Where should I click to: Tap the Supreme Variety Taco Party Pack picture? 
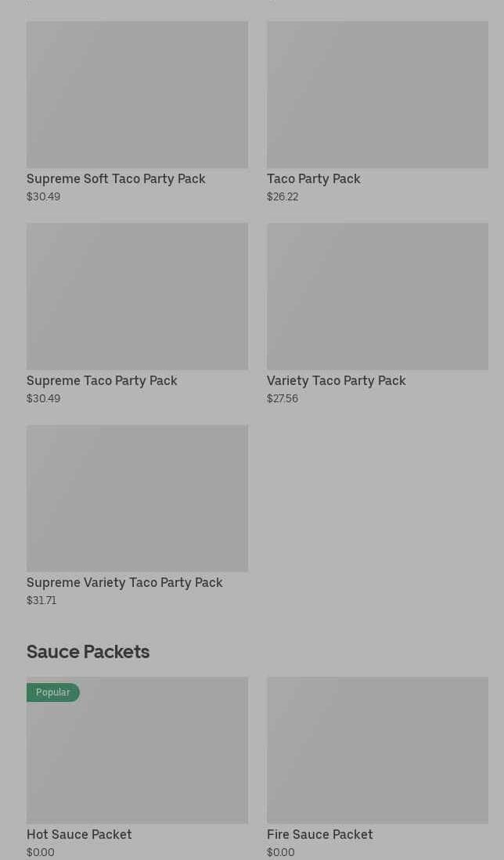coord(137,498)
